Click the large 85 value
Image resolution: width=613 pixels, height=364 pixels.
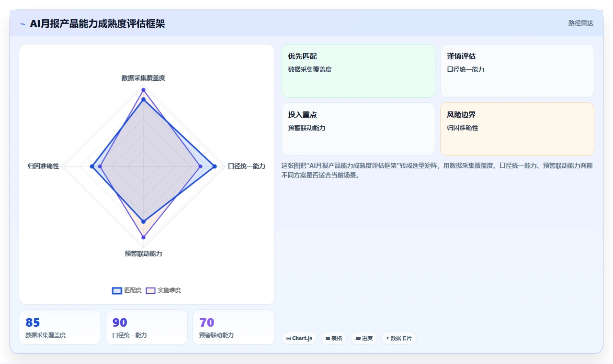tap(33, 322)
